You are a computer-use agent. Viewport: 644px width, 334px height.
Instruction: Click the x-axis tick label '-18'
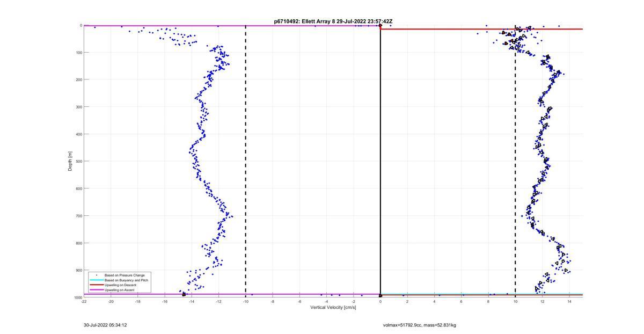click(x=137, y=301)
